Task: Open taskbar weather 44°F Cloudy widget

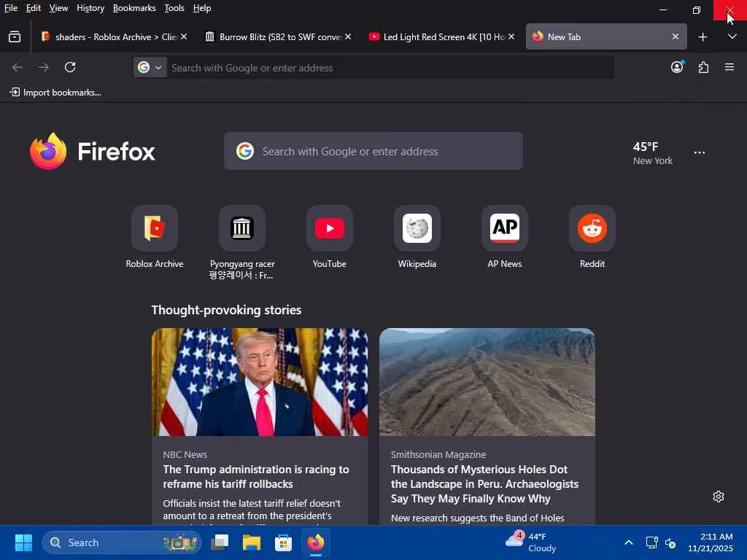Action: click(x=530, y=542)
